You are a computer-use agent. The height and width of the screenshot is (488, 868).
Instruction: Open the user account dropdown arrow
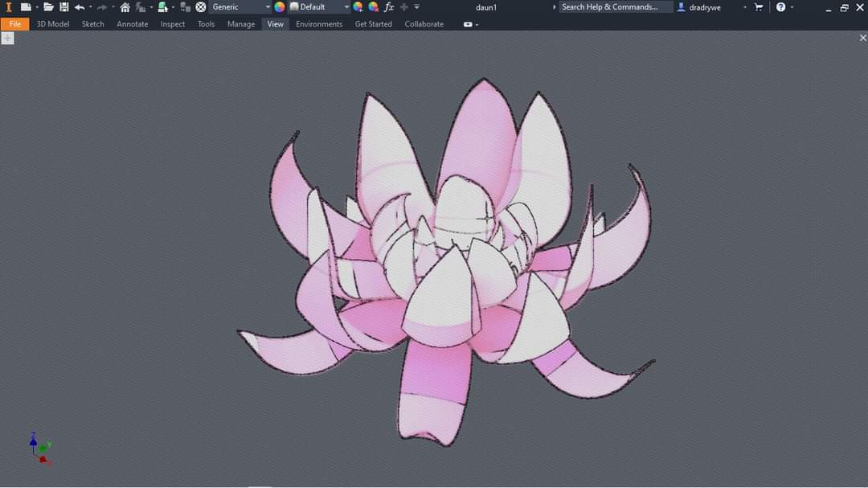[744, 7]
